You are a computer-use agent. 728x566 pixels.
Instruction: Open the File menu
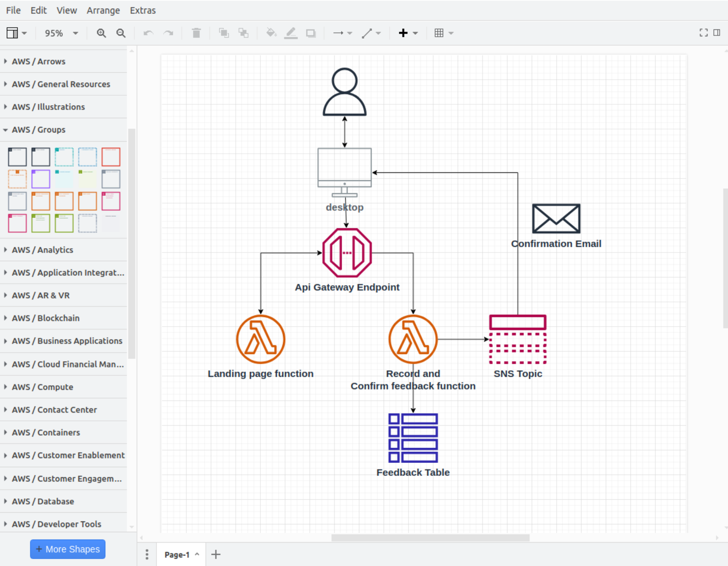(13, 10)
